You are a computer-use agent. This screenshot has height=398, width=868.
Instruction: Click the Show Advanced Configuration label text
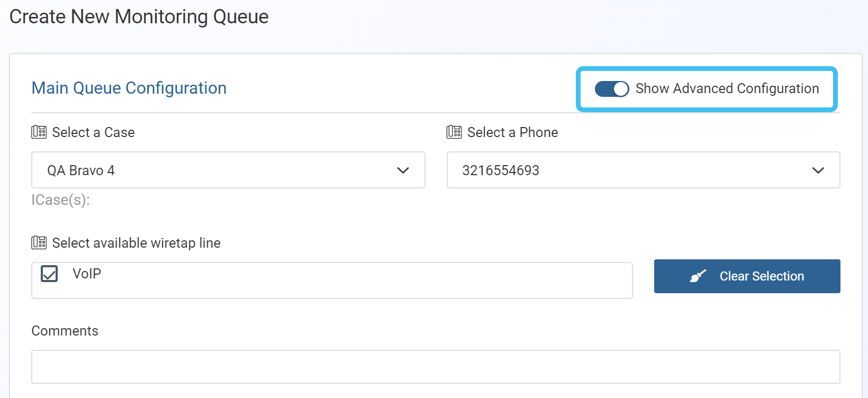click(727, 88)
